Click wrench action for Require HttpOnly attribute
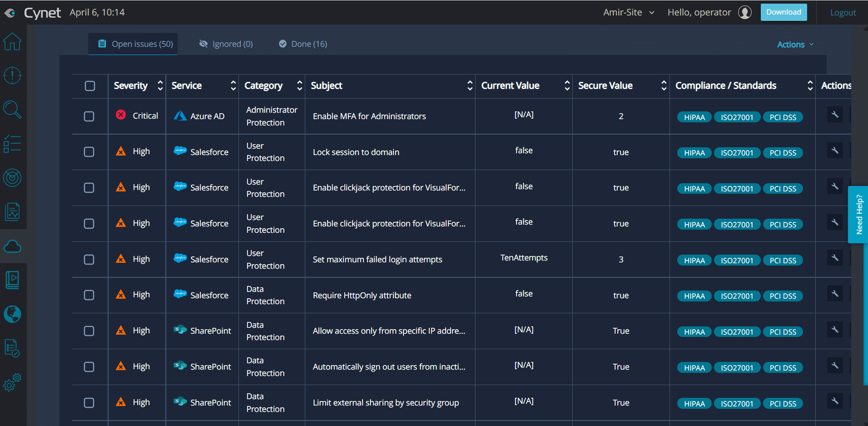The width and height of the screenshot is (868, 426). tap(835, 294)
